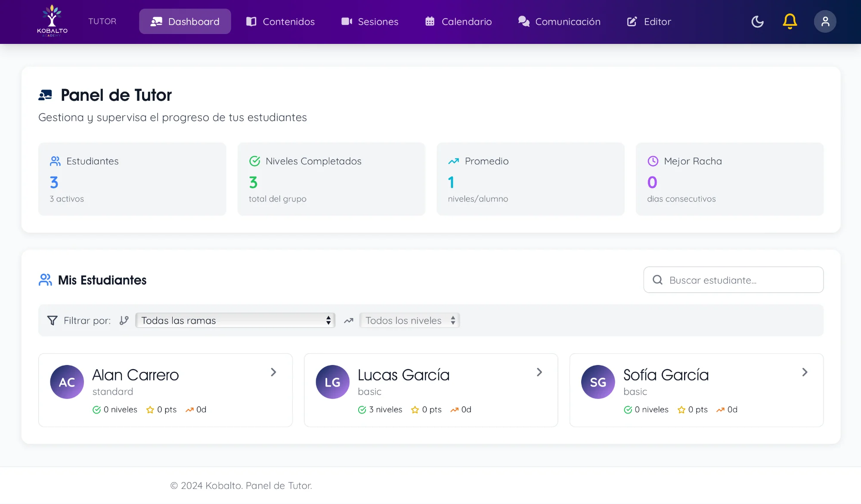Screen dimensions: 861x504
Task: Expand Lucas García's student card chevron
Action: click(539, 372)
